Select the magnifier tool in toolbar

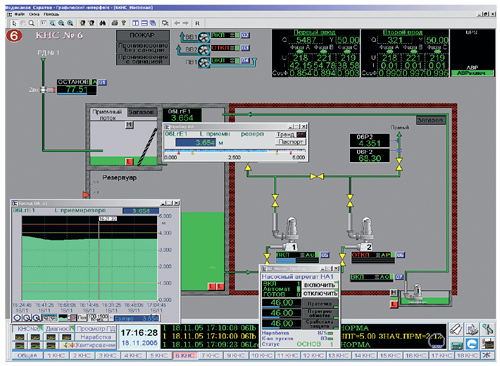(31, 23)
